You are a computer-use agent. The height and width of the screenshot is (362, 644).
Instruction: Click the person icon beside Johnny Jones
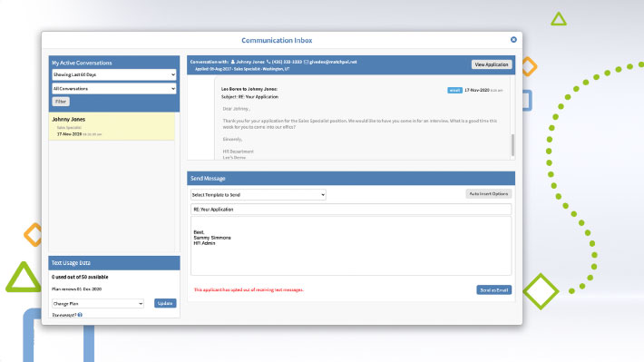[233, 62]
